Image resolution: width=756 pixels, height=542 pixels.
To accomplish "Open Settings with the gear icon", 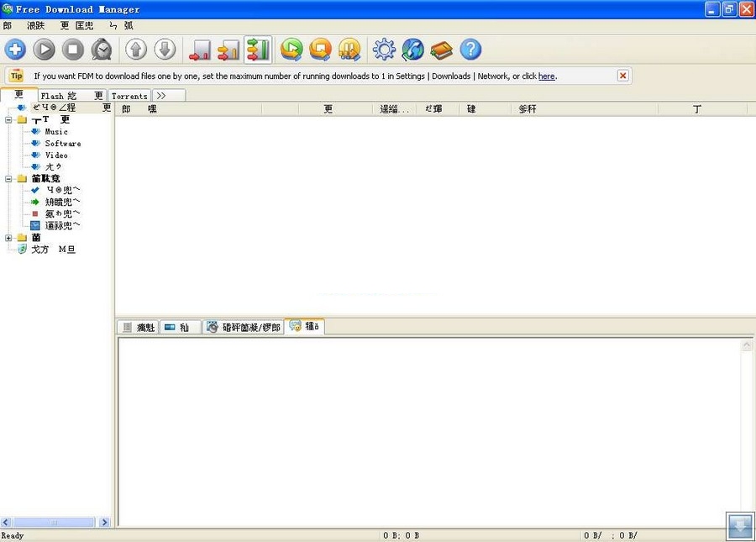I will [x=384, y=50].
